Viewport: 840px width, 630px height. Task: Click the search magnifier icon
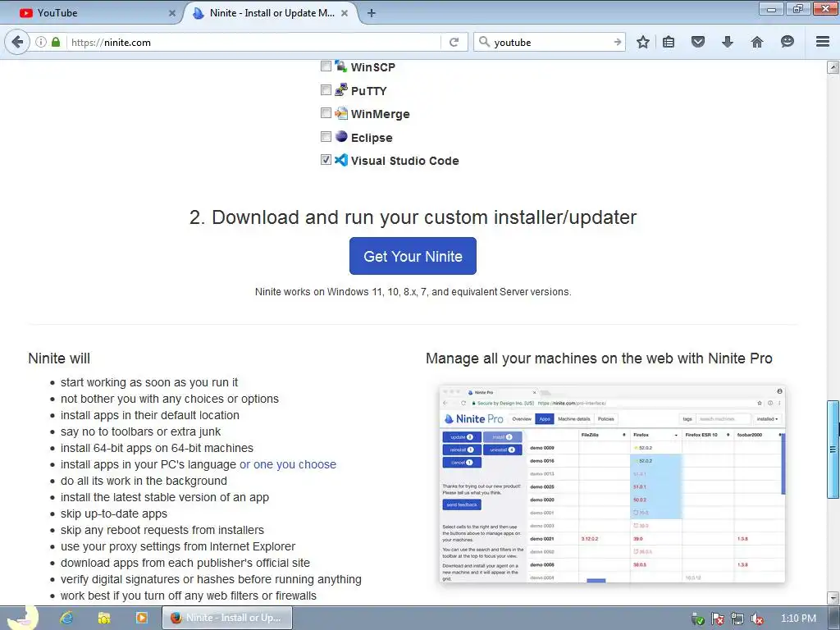(484, 42)
